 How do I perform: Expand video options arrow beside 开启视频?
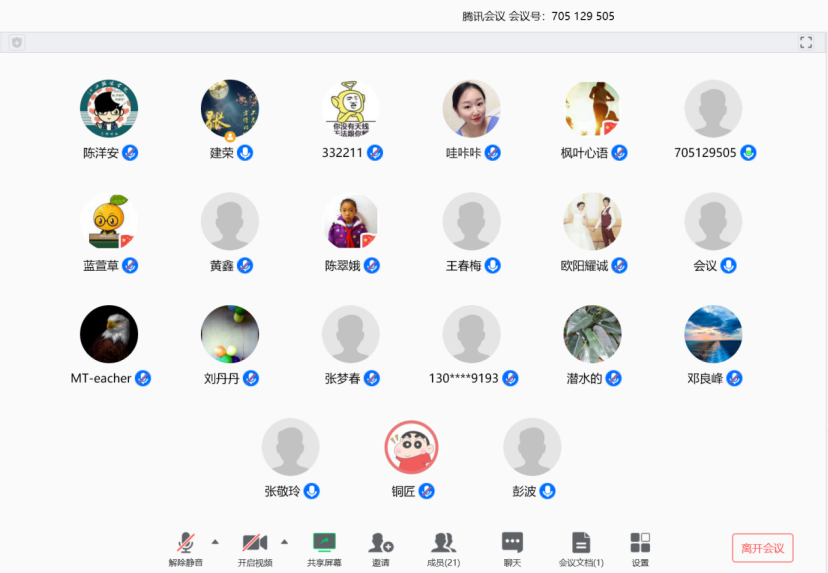(284, 541)
